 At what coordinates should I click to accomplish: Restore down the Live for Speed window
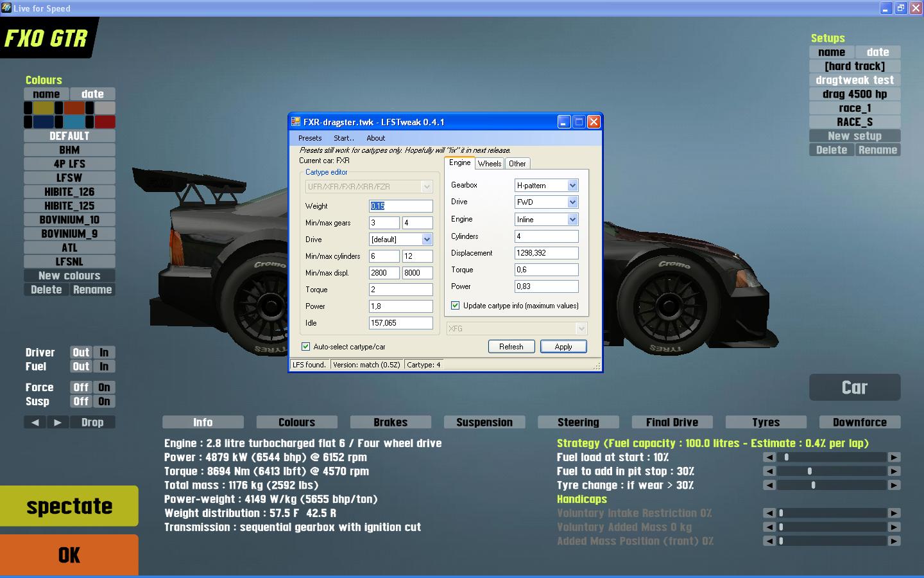tap(900, 8)
